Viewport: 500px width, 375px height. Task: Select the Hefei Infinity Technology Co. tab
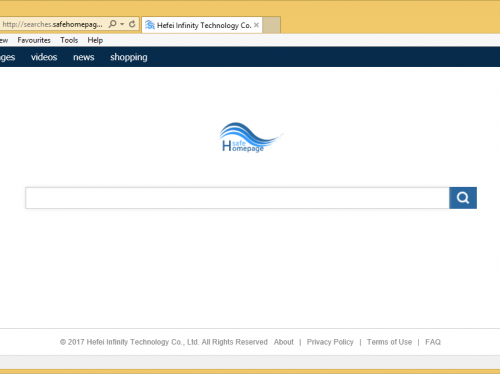point(202,25)
